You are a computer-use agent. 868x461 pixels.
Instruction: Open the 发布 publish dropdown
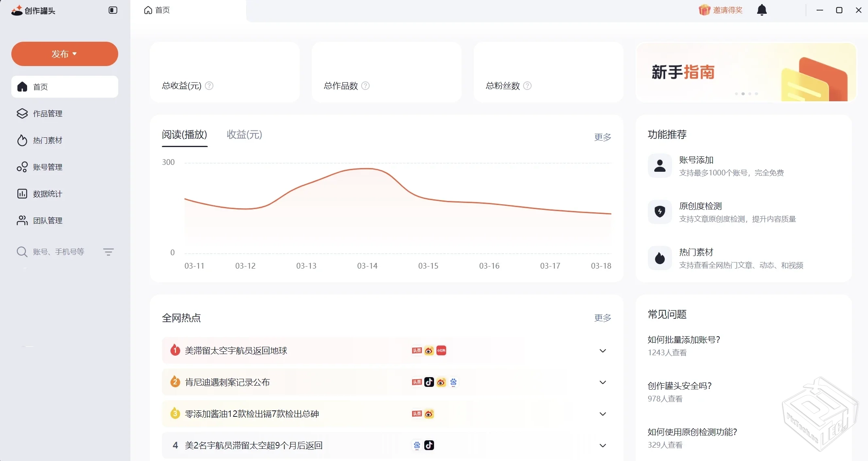point(64,53)
